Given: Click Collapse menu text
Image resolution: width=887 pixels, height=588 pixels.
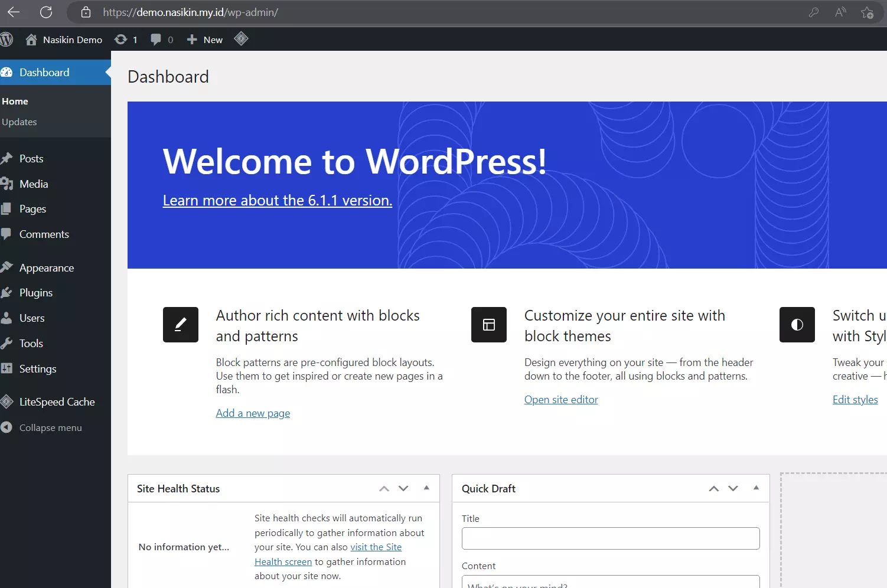Looking at the screenshot, I should click(51, 427).
